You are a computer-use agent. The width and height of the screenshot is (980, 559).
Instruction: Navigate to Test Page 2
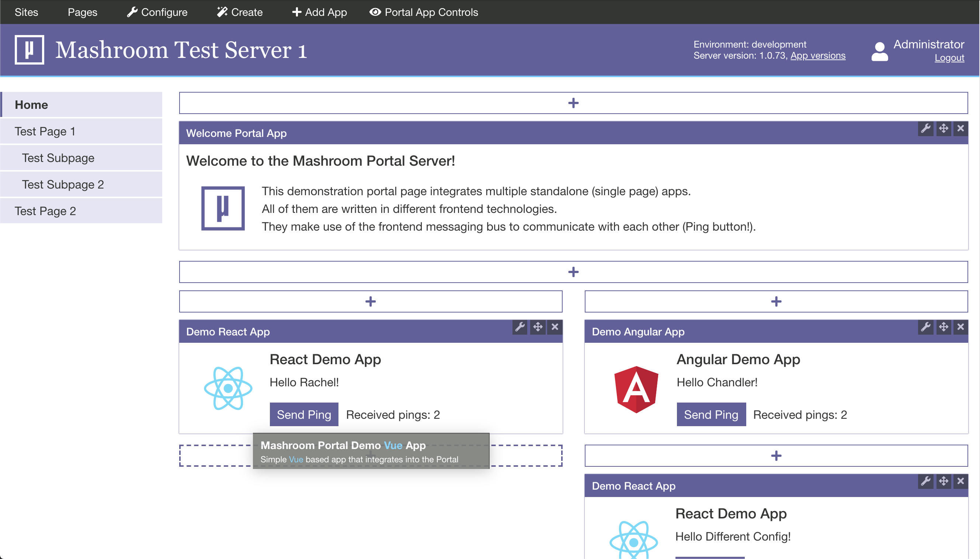click(81, 211)
